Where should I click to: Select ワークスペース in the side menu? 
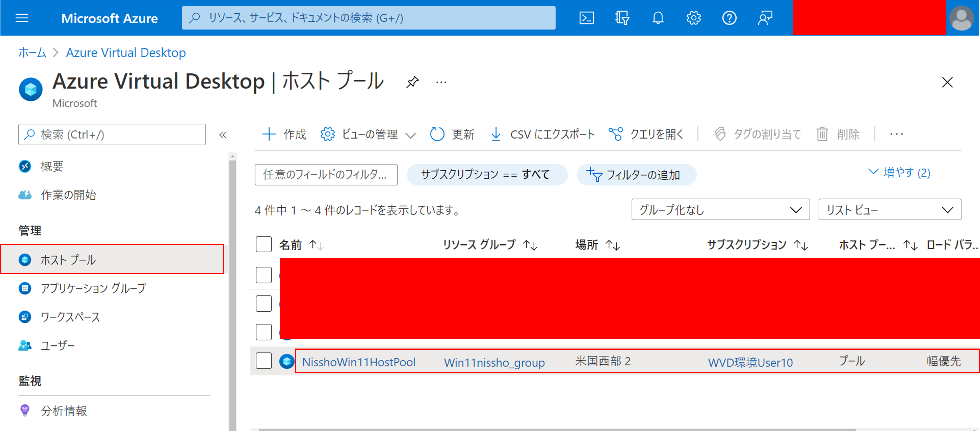(70, 317)
